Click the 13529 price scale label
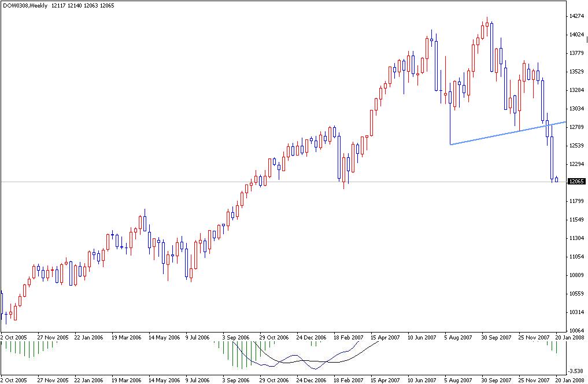Viewport: 588px width, 384px height. point(576,72)
